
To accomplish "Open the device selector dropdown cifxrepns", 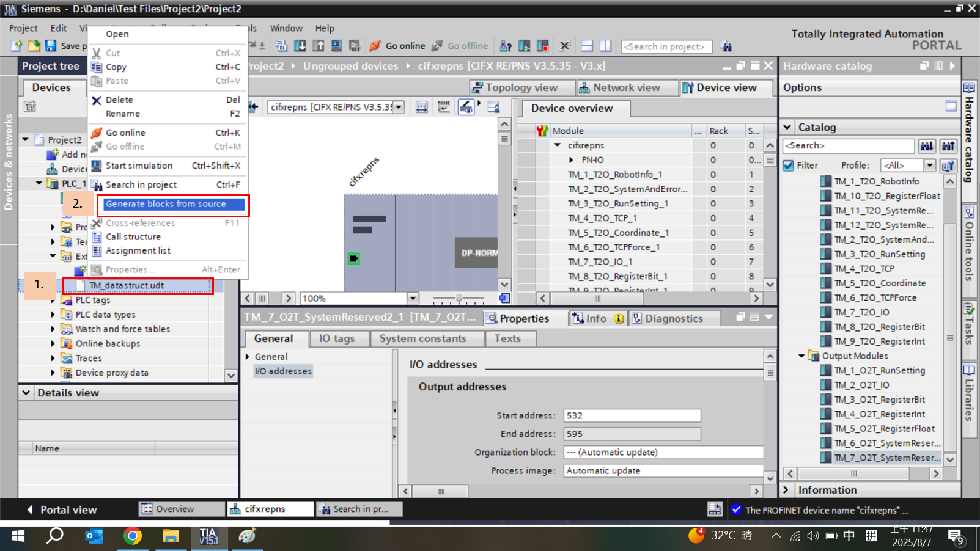I will point(399,107).
